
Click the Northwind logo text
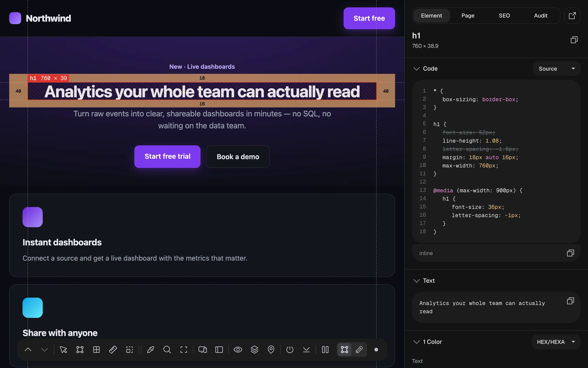coord(48,18)
